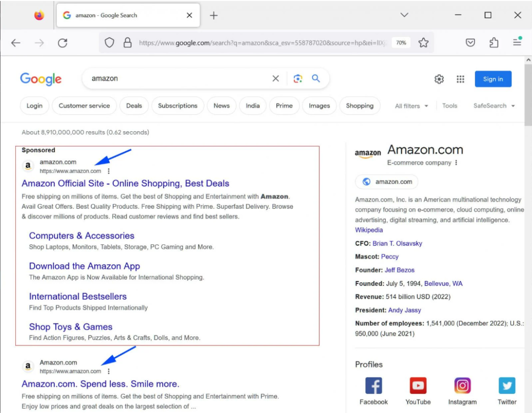Open the Bellevue, WA link
The height and width of the screenshot is (413, 532).
coord(443,283)
